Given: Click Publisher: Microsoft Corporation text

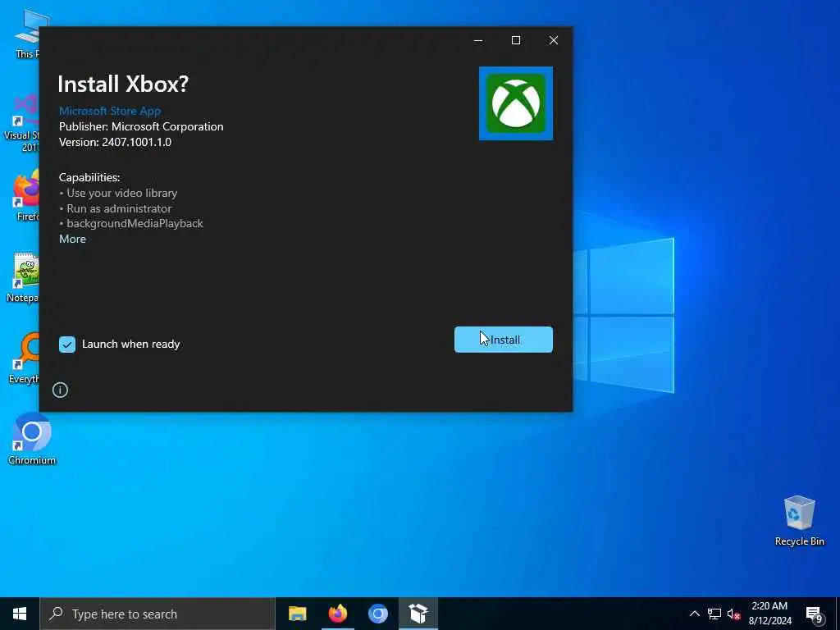Looking at the screenshot, I should click(x=141, y=126).
